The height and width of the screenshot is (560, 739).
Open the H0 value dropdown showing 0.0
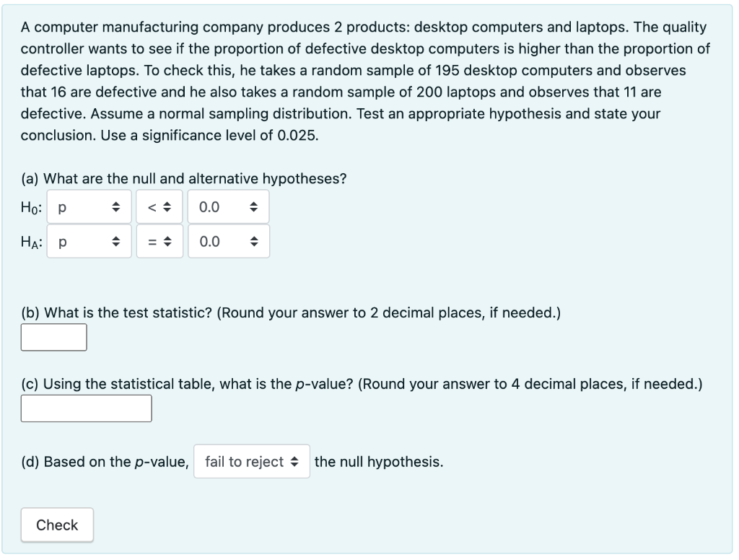tap(228, 207)
